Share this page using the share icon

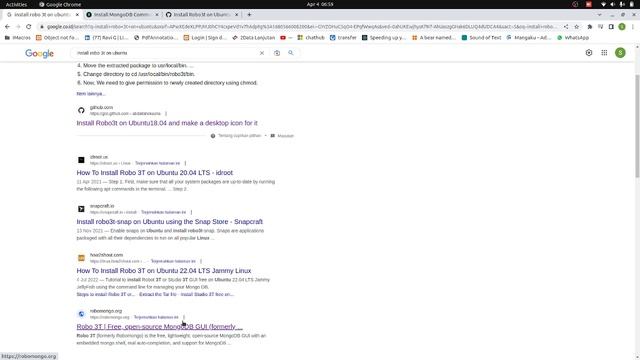click(566, 27)
